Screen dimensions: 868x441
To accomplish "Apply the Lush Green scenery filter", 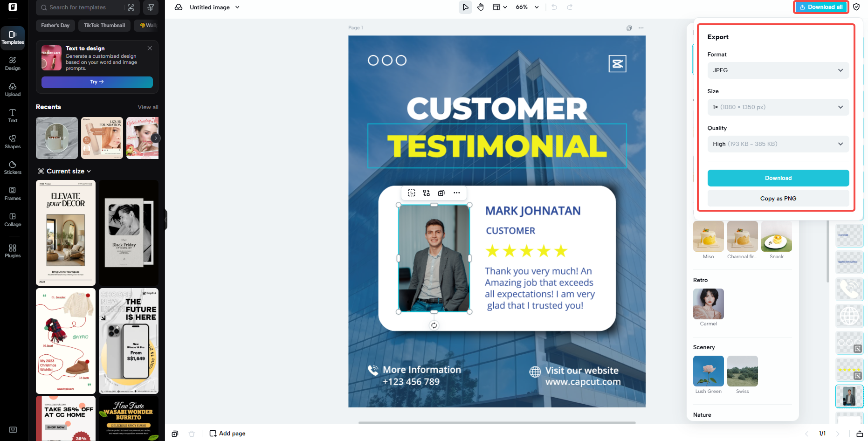I will tap(708, 371).
